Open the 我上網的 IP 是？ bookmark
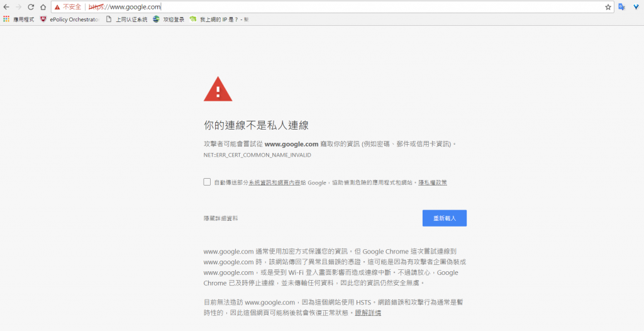The height and width of the screenshot is (331, 644). tap(219, 20)
